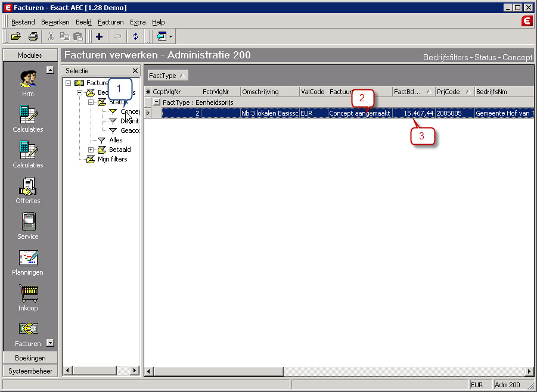Click the column chooser icon left of CcptVlgNr
Screen dimensions: 537x392
(148, 92)
